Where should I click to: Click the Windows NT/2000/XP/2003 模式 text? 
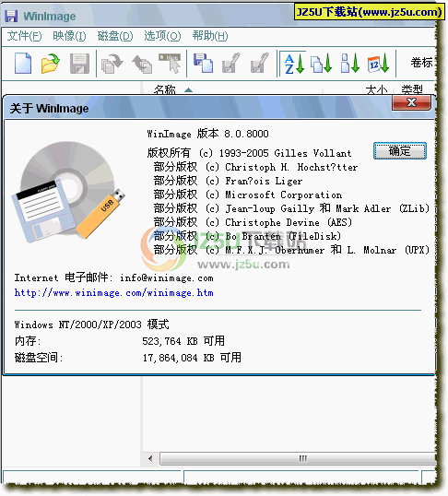click(92, 325)
